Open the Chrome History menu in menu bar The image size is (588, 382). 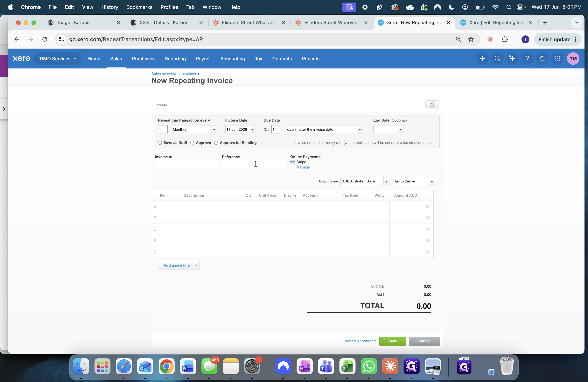click(110, 7)
